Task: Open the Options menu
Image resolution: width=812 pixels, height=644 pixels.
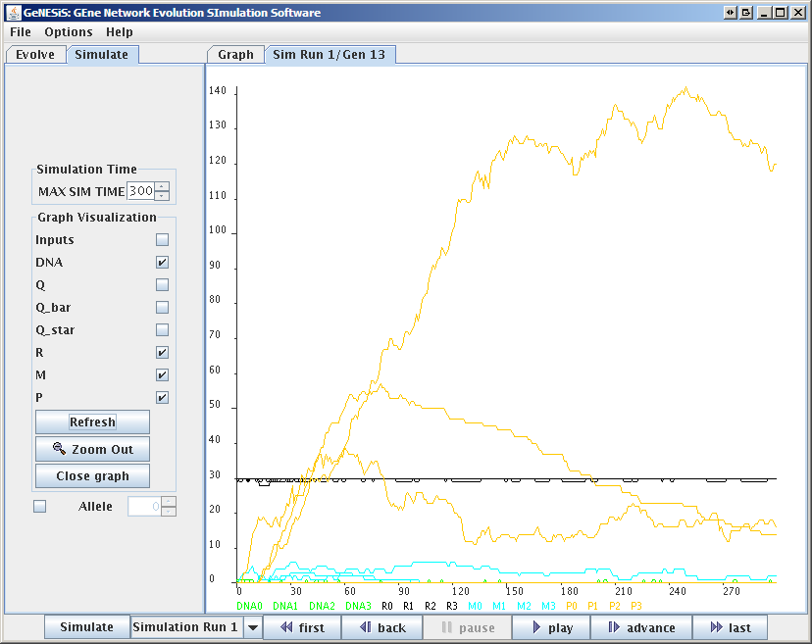Action: (x=68, y=32)
